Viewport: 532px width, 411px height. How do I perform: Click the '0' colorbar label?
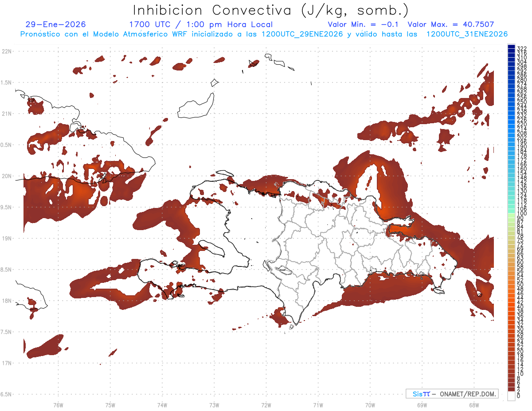point(519,396)
